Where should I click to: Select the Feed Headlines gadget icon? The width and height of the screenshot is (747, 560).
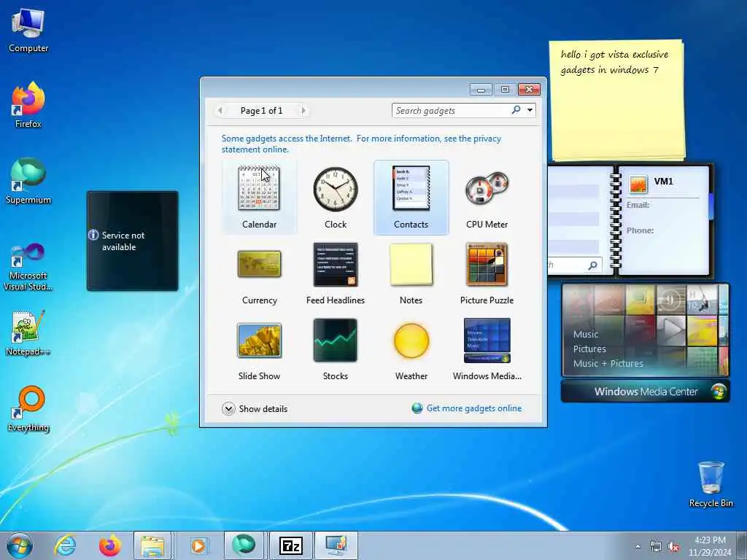pyautogui.click(x=336, y=264)
